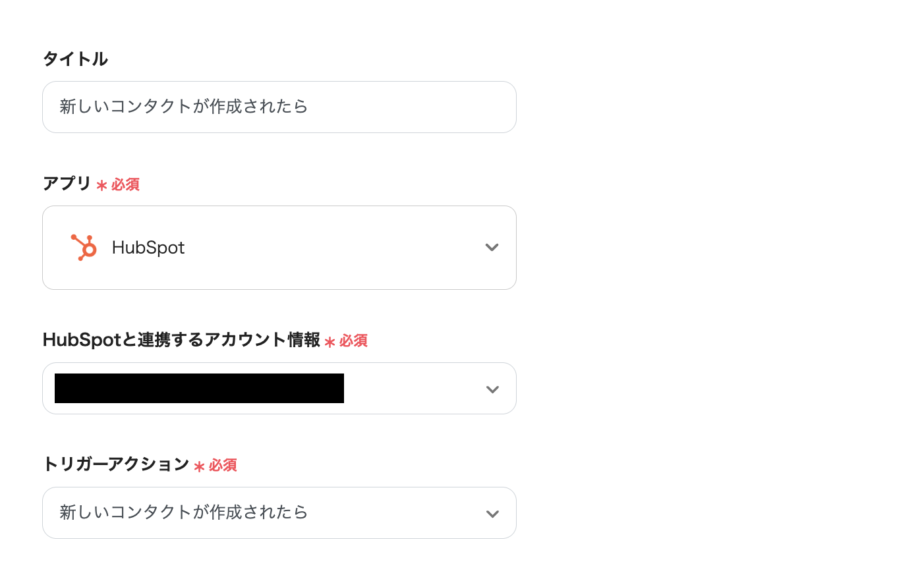This screenshot has height=581, width=924.
Task: Open the account information dropdown arrow
Action: click(492, 389)
